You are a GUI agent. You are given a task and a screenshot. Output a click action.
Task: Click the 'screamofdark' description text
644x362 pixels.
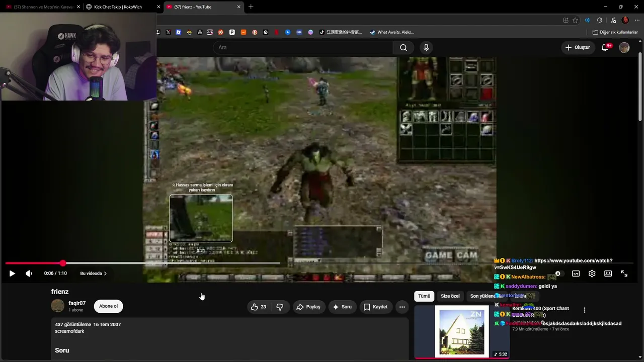(x=69, y=331)
